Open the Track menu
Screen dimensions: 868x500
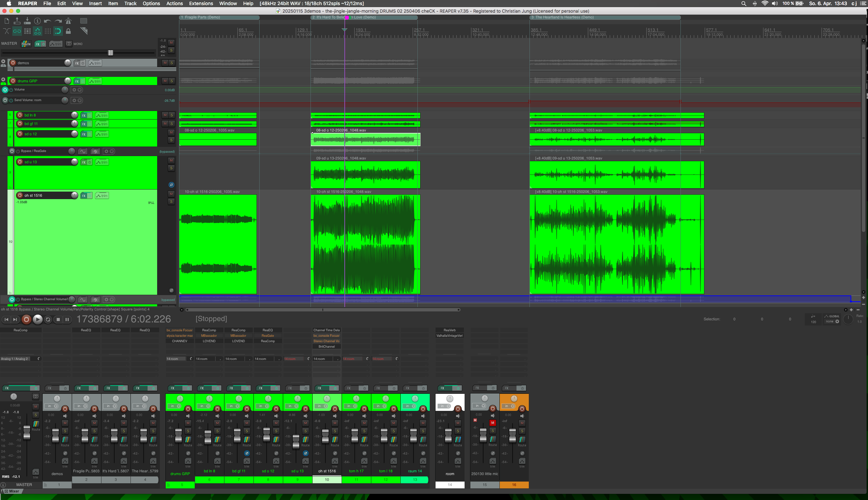tap(130, 3)
